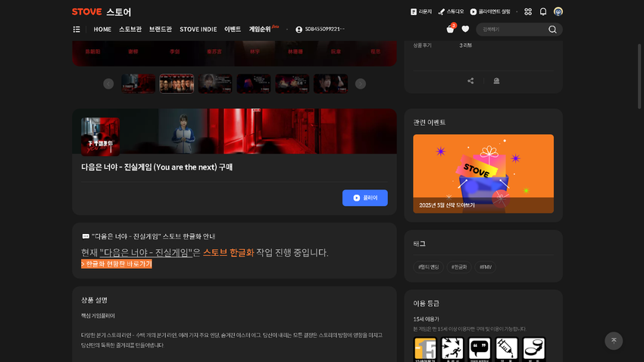The image size is (644, 362).
Task: Open the STOVE INDIE tab
Action: pos(198,29)
